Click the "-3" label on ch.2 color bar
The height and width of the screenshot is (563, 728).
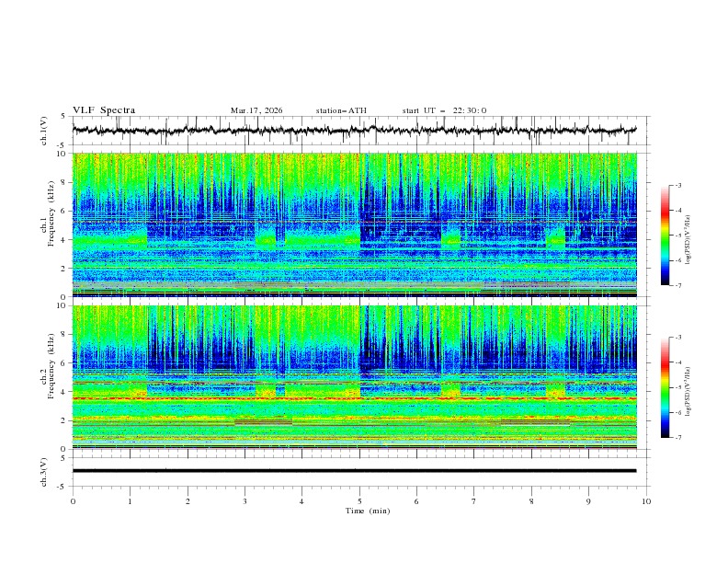click(677, 338)
